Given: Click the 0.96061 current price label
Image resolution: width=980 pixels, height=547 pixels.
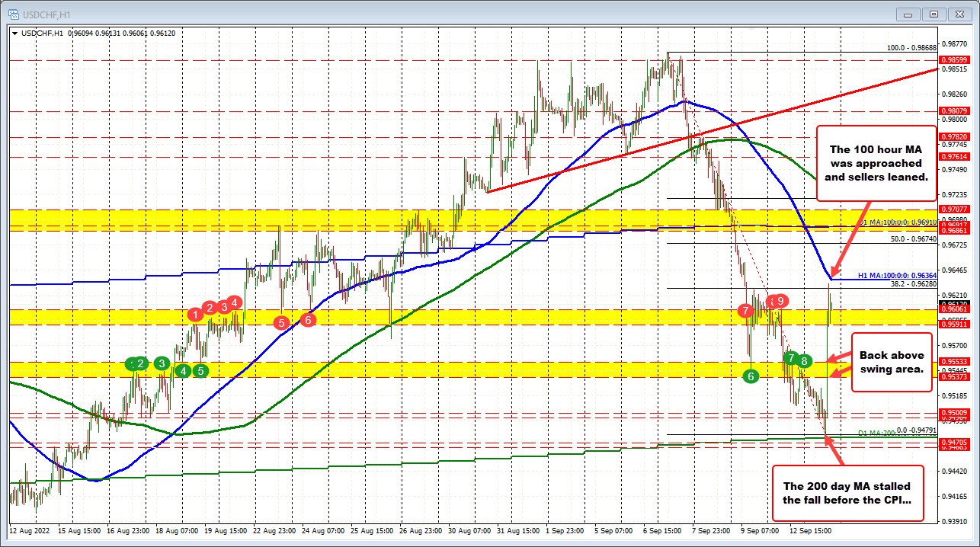Looking at the screenshot, I should (953, 309).
